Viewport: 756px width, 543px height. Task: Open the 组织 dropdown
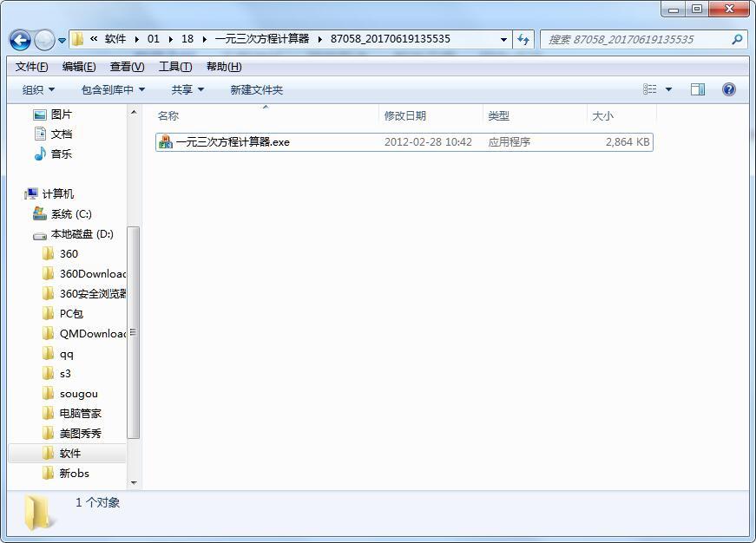pos(38,89)
